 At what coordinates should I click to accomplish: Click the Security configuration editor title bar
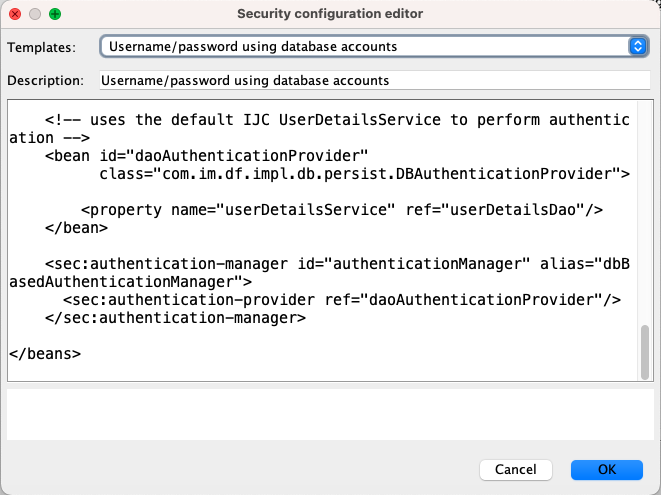pos(330,14)
